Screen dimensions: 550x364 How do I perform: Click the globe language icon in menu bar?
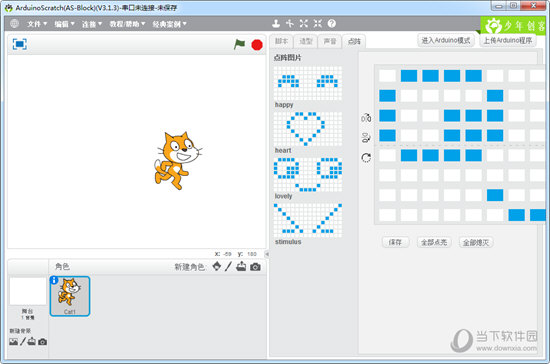point(14,23)
